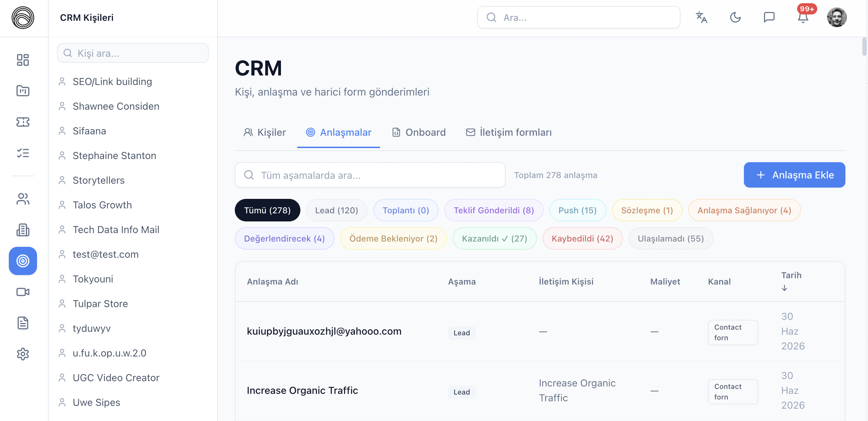Open the user profile avatar

tap(837, 17)
